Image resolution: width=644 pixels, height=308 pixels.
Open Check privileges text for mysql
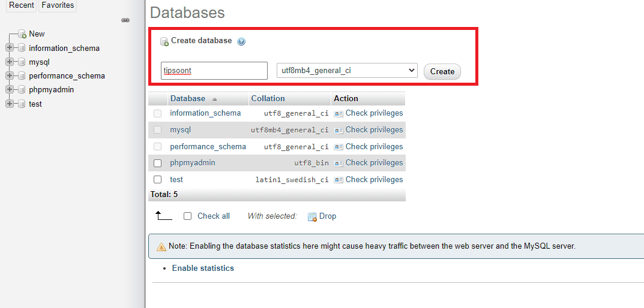(374, 130)
